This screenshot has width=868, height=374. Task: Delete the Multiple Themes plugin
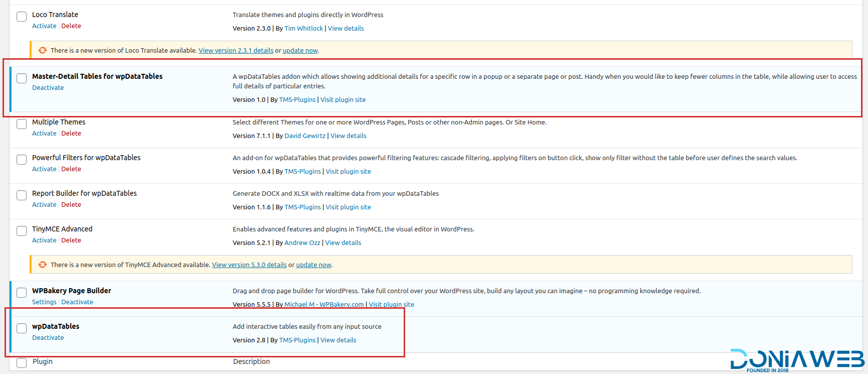coord(71,134)
